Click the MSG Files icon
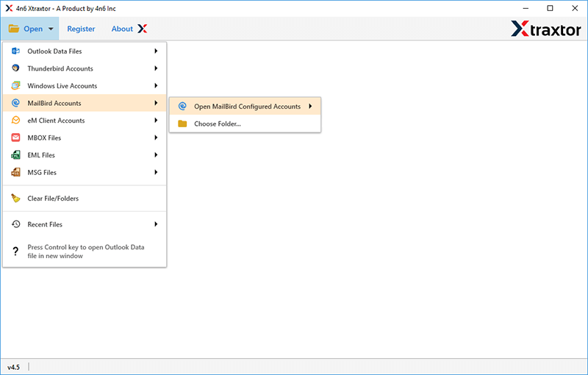 15,172
